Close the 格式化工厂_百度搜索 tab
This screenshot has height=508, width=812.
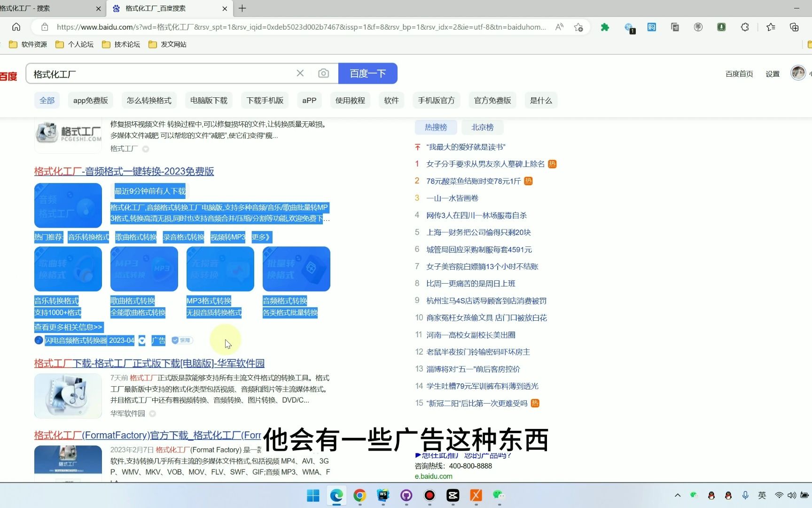[x=225, y=8]
